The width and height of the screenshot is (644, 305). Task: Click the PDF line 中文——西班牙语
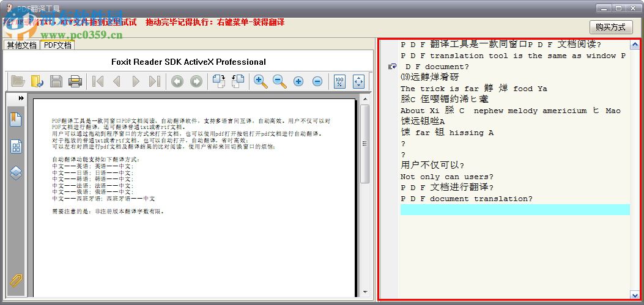click(x=103, y=199)
